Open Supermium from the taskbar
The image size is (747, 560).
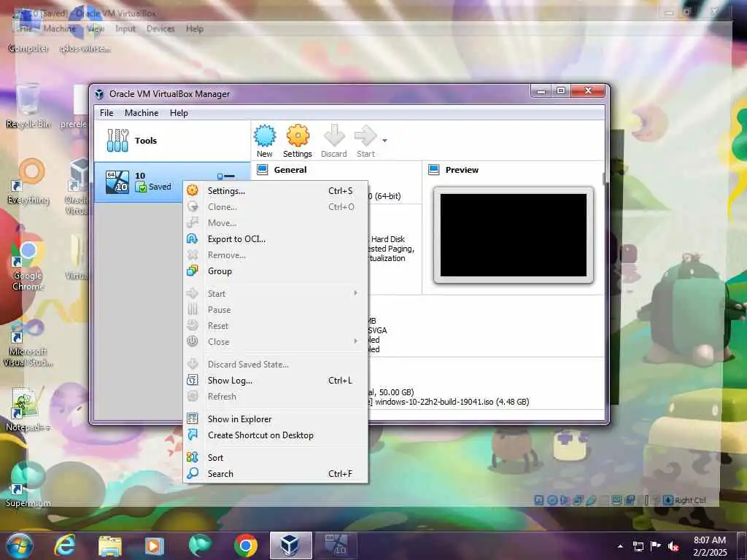click(x=200, y=545)
